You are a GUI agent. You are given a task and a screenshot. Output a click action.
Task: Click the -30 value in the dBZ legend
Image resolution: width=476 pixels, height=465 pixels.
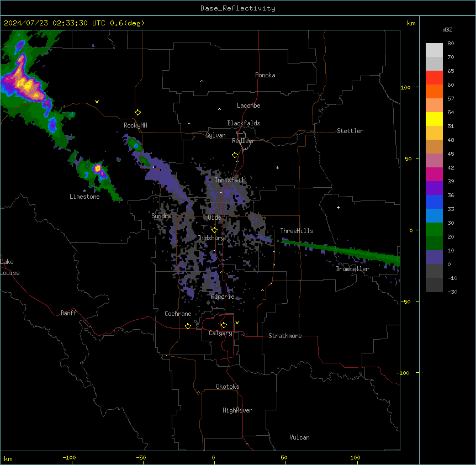[452, 292]
